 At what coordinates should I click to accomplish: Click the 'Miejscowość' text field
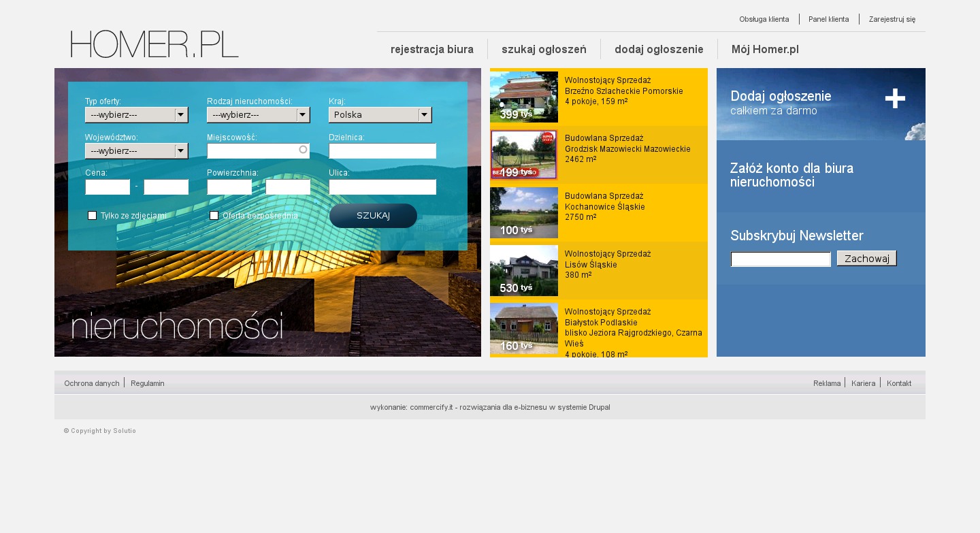coord(253,151)
